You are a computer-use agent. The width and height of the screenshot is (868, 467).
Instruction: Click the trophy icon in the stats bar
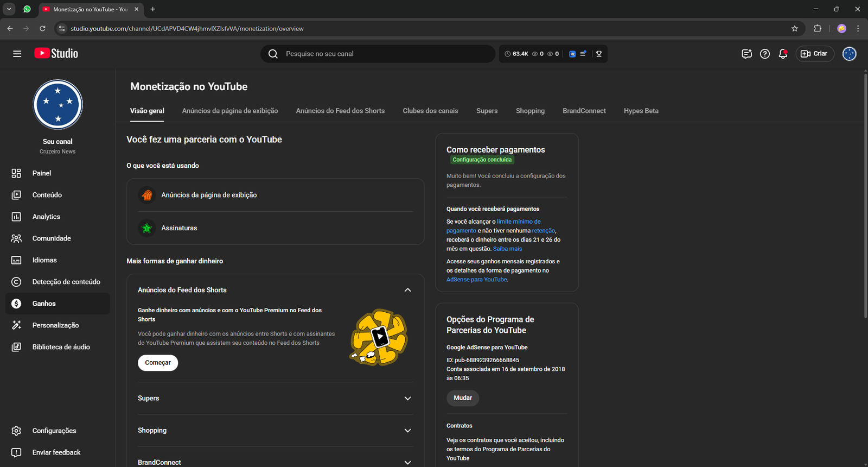click(599, 54)
